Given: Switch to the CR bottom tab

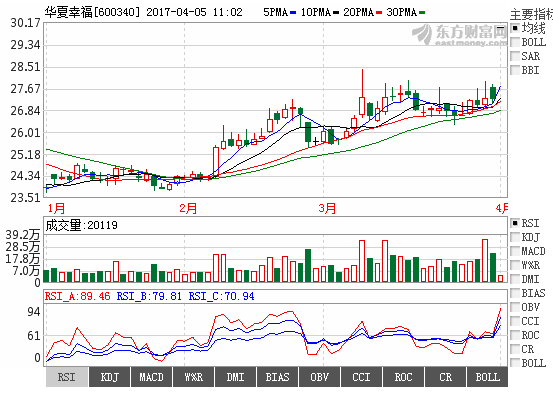Looking at the screenshot, I should [x=445, y=377].
